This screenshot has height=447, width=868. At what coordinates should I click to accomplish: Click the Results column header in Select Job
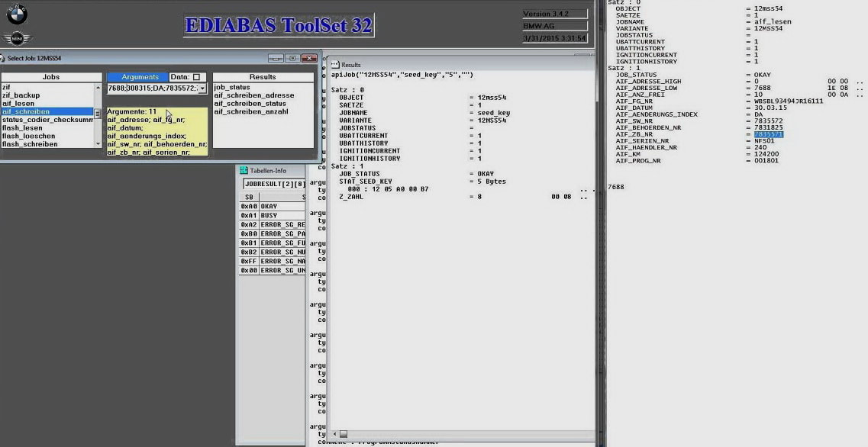[263, 77]
